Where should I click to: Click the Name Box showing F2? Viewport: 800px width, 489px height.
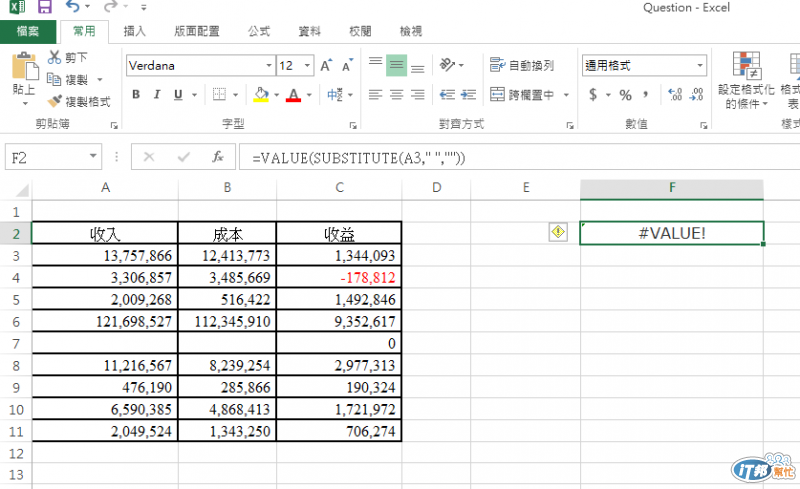coord(53,157)
